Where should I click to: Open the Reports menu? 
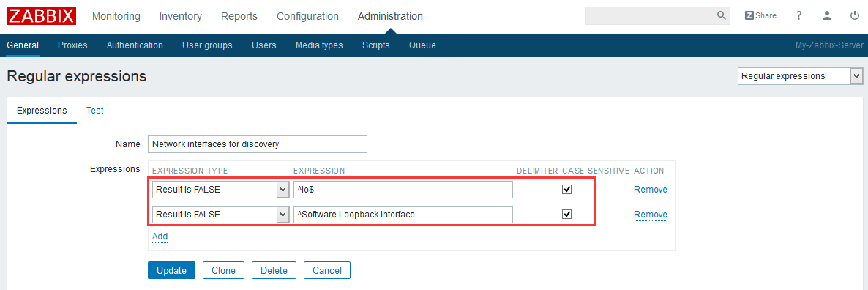pyautogui.click(x=239, y=17)
